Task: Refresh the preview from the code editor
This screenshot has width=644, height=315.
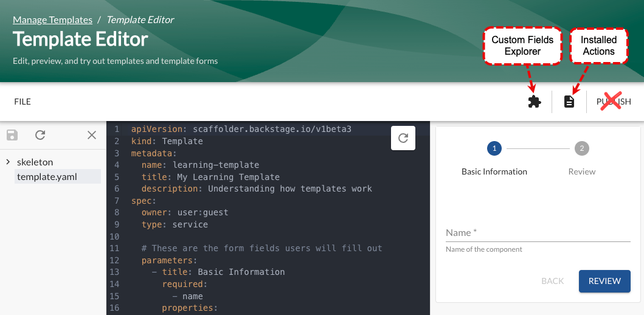Action: (403, 138)
